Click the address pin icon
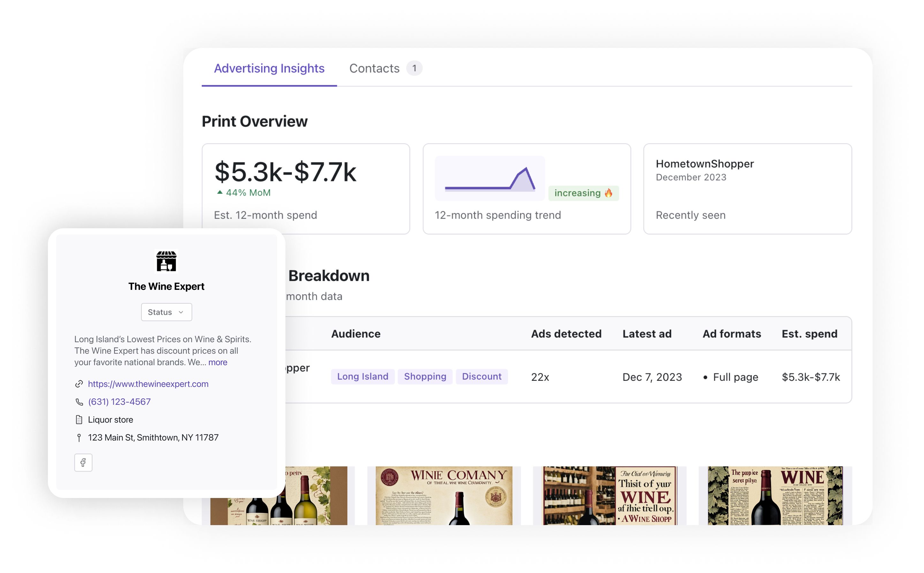 click(x=79, y=438)
